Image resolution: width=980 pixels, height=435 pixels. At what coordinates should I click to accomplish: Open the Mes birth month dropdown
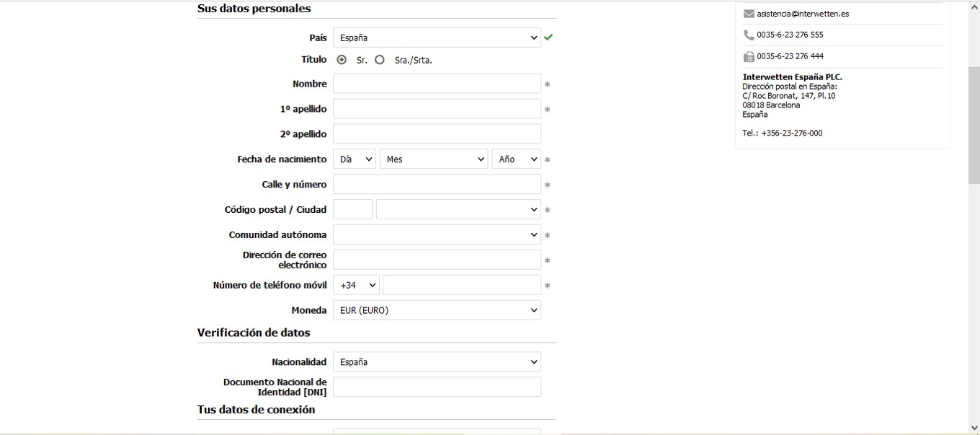click(434, 159)
